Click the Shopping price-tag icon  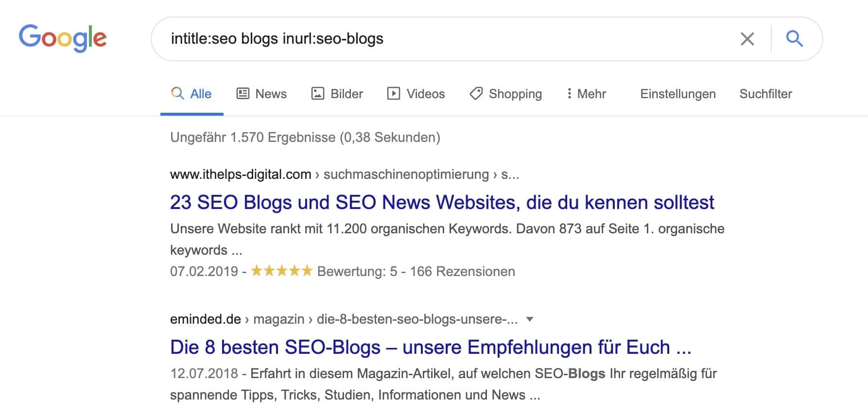click(475, 93)
